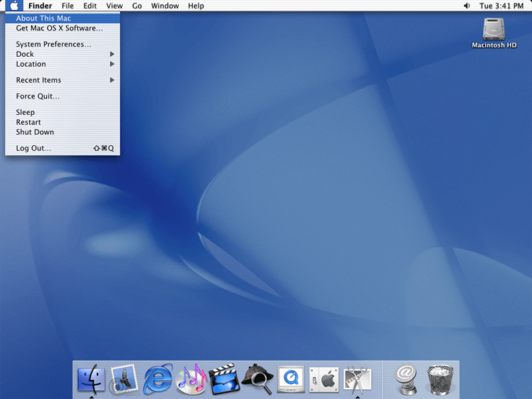Screen dimensions: 532x399
Task: Click the volume speaker in menu bar
Action: (467, 6)
